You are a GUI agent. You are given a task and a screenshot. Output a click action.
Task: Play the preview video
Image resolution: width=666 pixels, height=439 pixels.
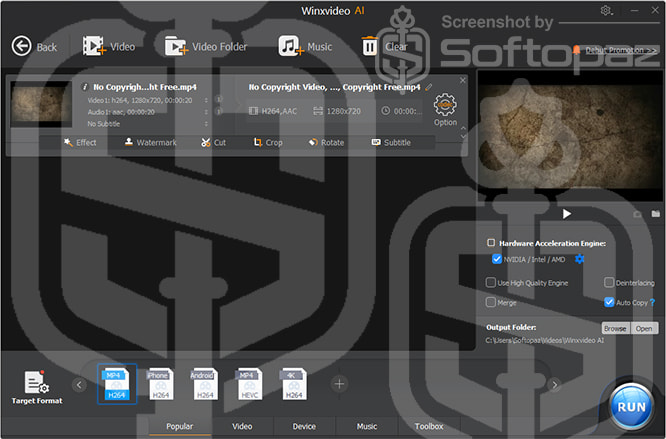(x=566, y=214)
